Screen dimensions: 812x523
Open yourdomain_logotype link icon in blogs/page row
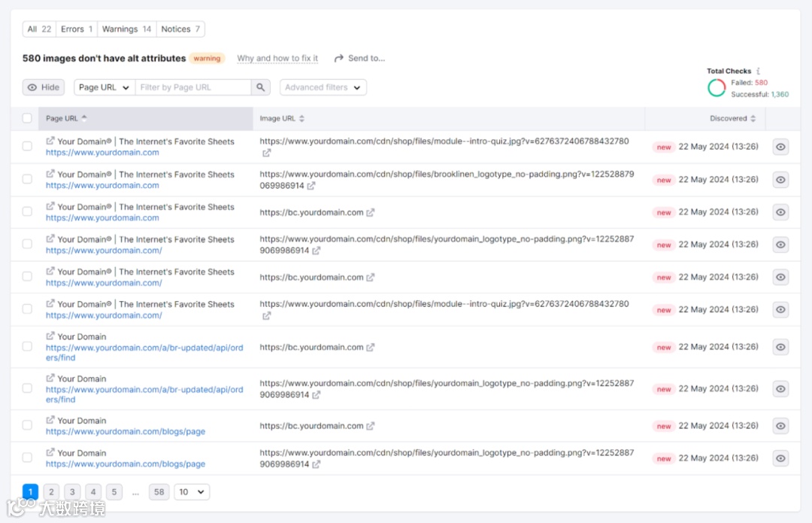[x=316, y=464]
